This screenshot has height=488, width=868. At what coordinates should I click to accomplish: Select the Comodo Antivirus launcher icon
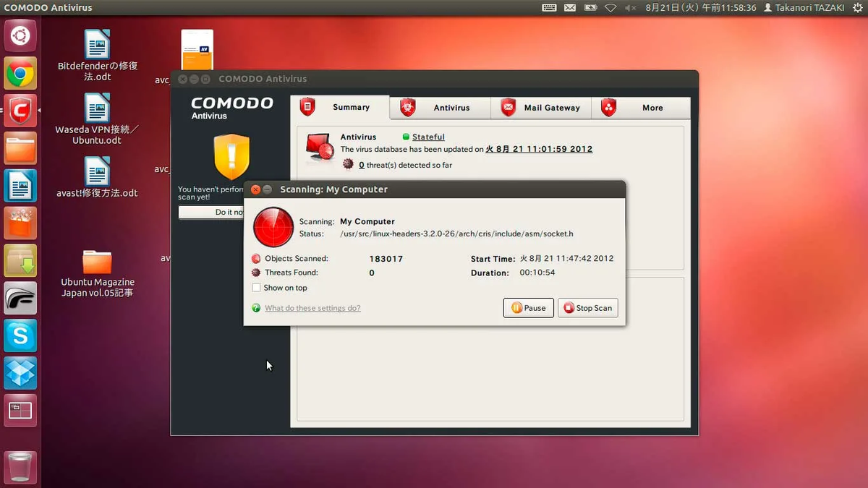point(20,111)
